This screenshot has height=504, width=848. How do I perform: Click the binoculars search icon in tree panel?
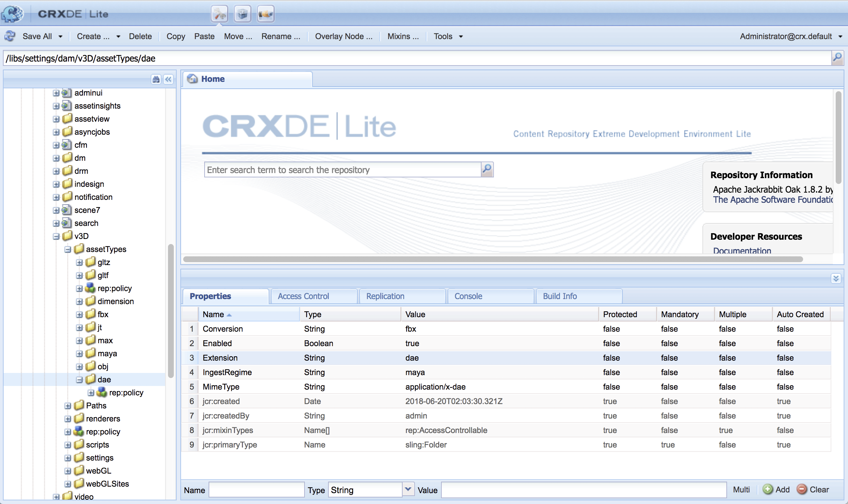click(x=156, y=79)
